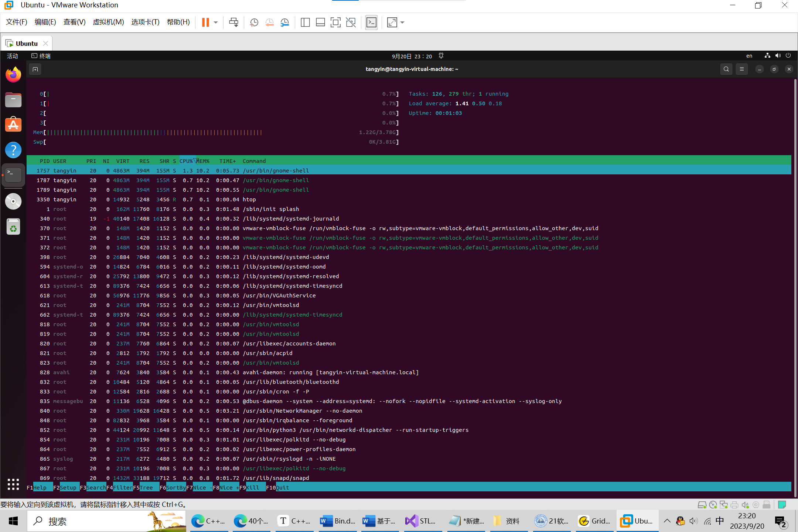798x532 pixels.
Task: Open snapshot manager icon in toolbar
Action: pyautogui.click(x=284, y=23)
